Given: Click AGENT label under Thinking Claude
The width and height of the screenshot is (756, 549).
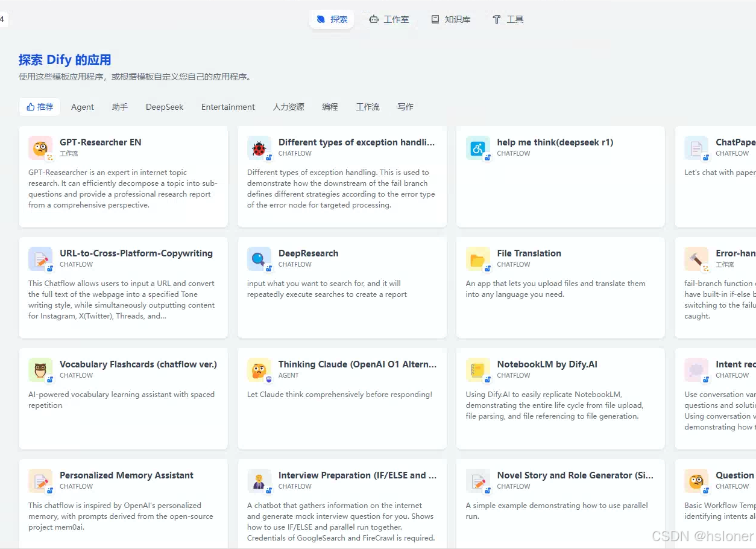Looking at the screenshot, I should pyautogui.click(x=289, y=375).
